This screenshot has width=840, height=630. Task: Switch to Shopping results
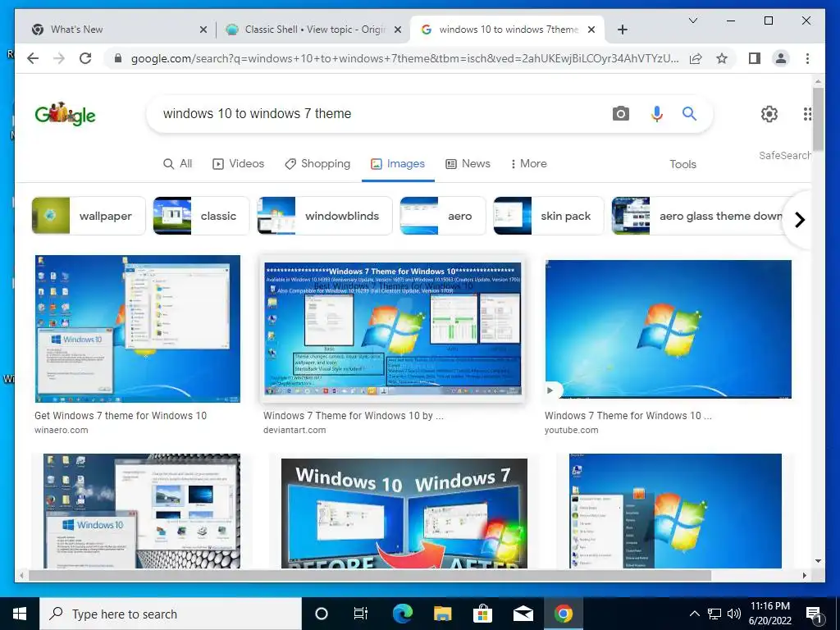[317, 164]
